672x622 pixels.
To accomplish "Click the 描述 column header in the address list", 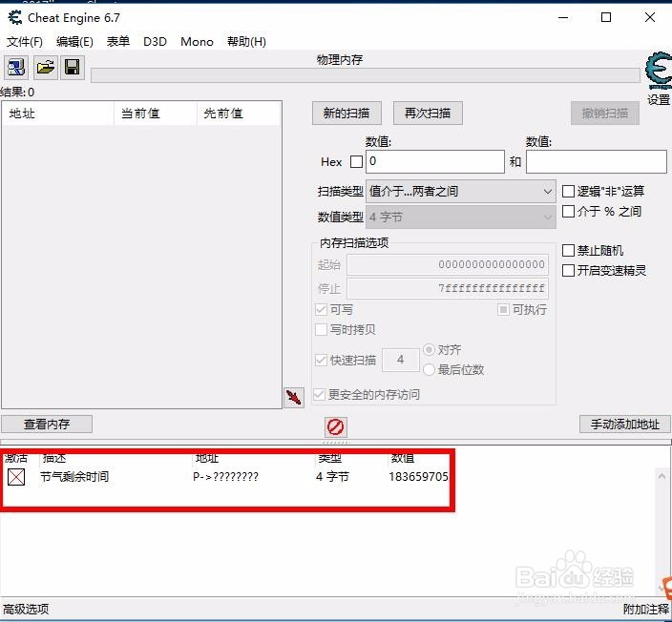I will tap(54, 458).
